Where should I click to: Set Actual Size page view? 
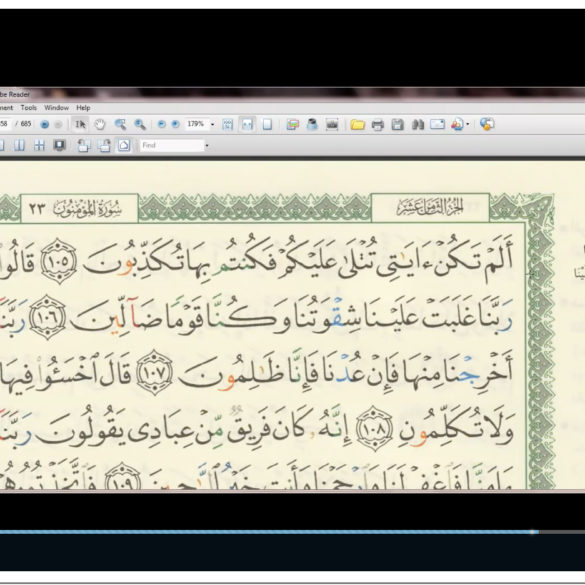point(227,124)
